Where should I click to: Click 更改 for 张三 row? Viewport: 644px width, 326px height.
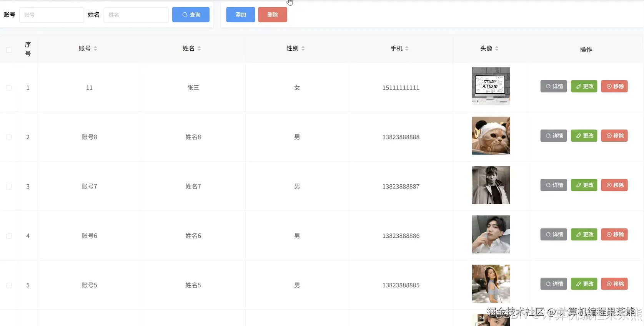tap(584, 86)
